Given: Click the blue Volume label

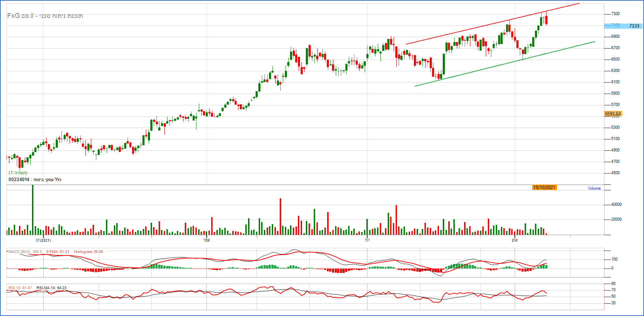Looking at the screenshot, I should tap(594, 188).
